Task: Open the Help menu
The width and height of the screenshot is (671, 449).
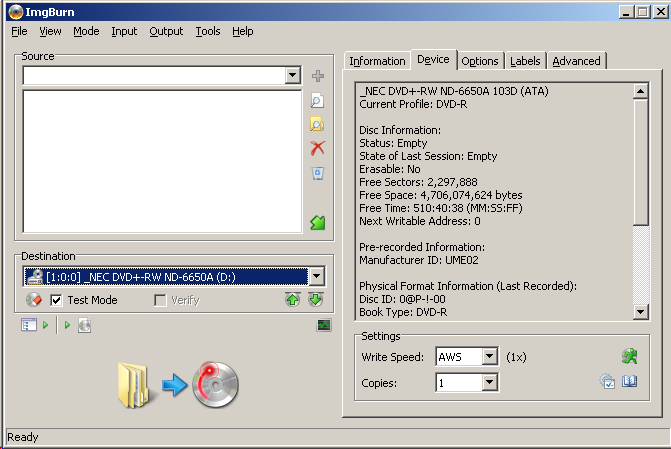Action: (x=243, y=31)
